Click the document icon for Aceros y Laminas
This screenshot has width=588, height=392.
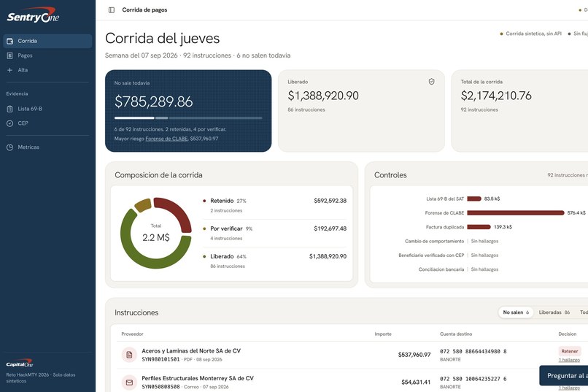(x=129, y=355)
